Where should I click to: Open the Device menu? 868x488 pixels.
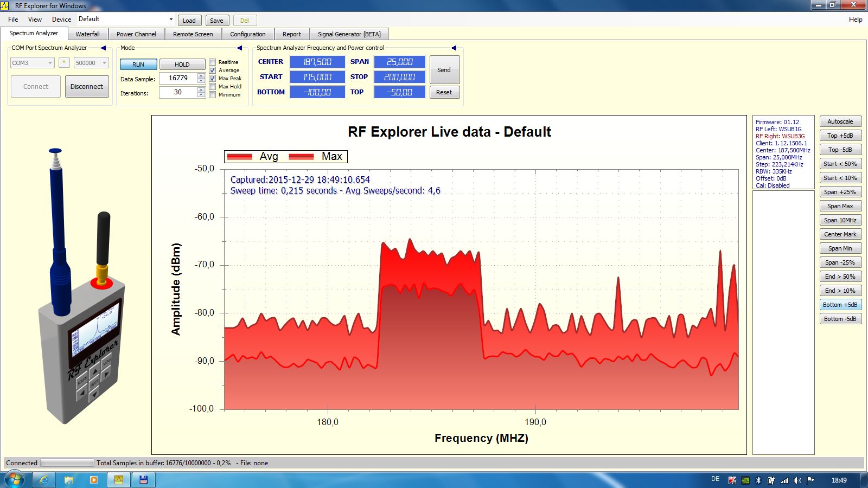[x=61, y=20]
